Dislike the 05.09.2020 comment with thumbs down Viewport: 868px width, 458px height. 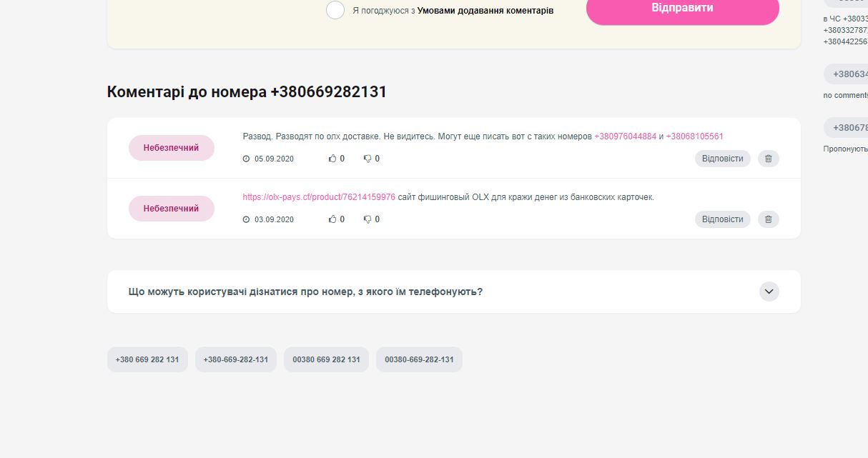[368, 159]
